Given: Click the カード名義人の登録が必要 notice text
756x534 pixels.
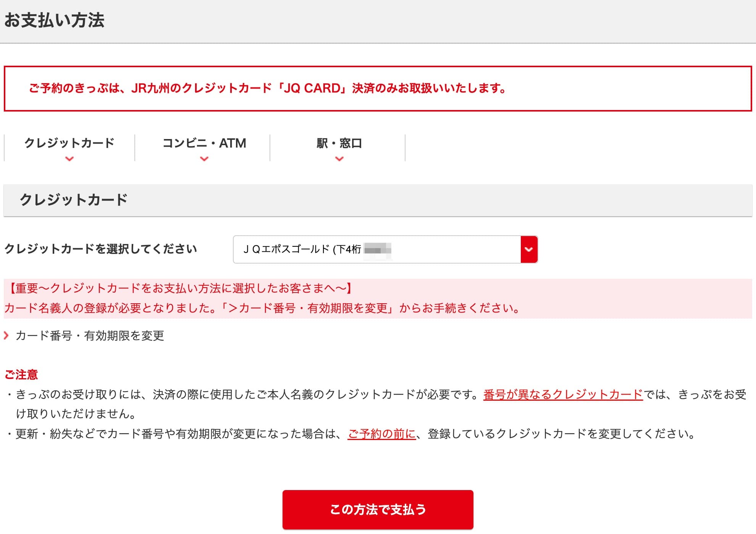Looking at the screenshot, I should click(263, 308).
